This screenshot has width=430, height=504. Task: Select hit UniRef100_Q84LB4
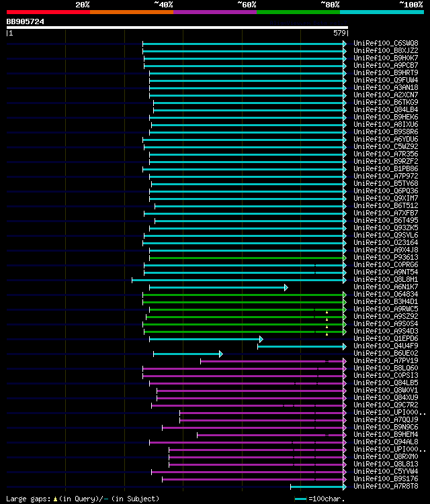coord(386,109)
